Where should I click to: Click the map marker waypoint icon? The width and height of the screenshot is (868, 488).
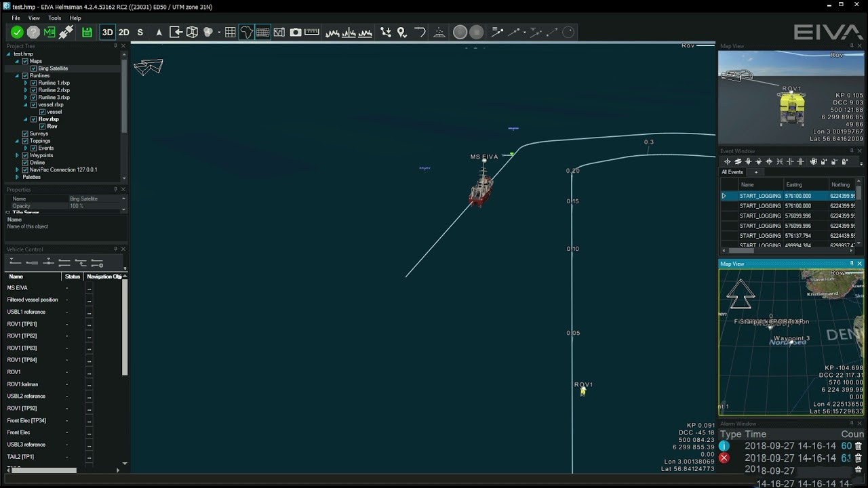[401, 32]
